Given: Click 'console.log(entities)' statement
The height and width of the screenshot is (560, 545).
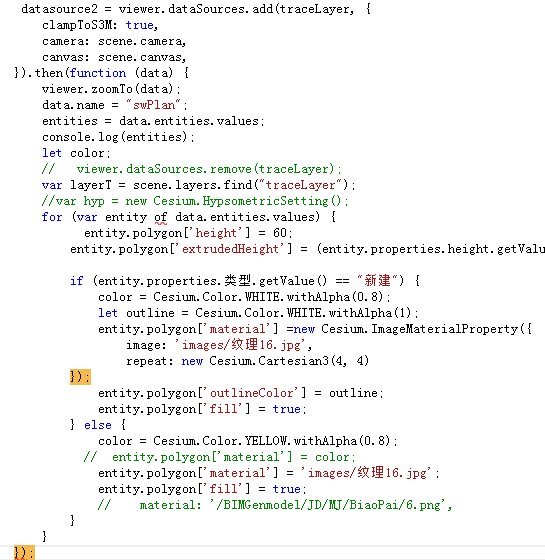Looking at the screenshot, I should [x=118, y=137].
